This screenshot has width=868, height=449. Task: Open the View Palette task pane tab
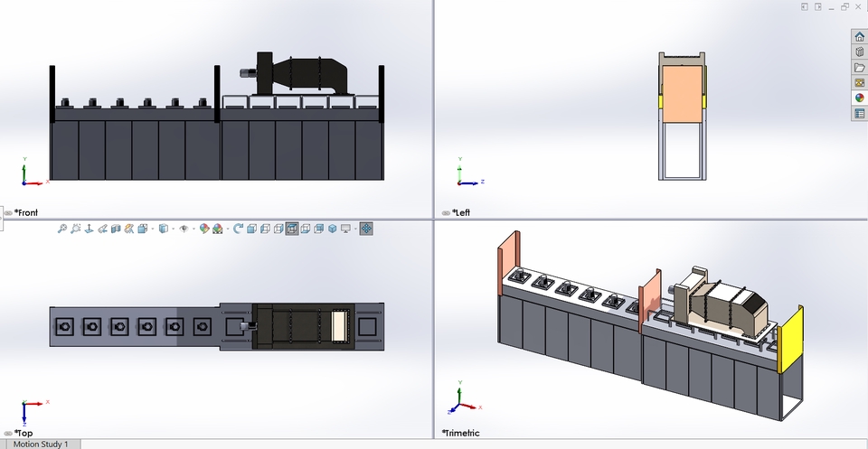[x=859, y=82]
